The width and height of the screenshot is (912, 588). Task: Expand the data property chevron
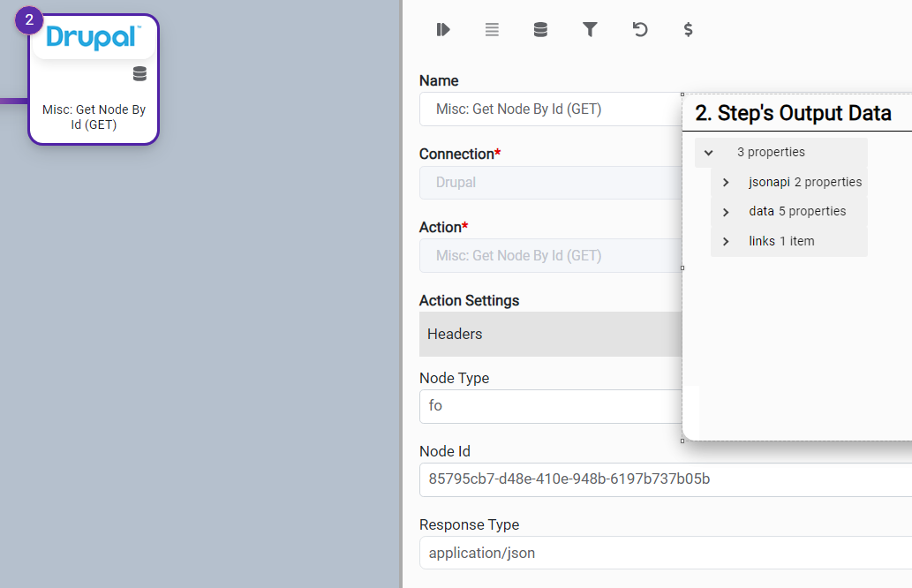click(726, 212)
